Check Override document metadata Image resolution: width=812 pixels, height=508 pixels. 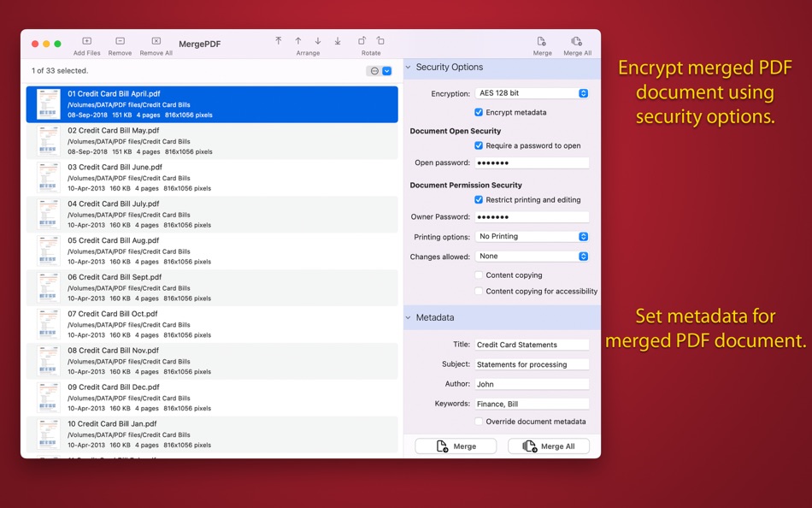click(479, 422)
